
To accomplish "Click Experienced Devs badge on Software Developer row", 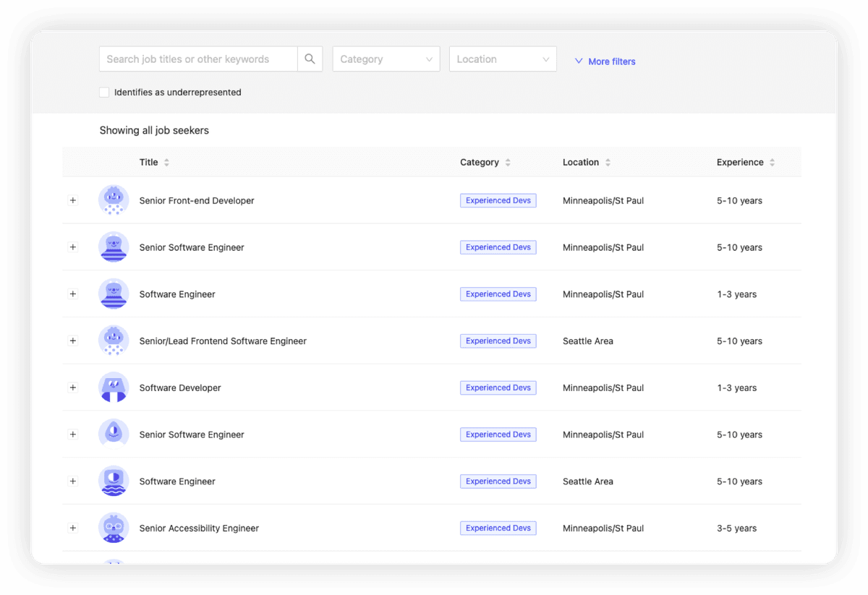I will click(x=498, y=388).
